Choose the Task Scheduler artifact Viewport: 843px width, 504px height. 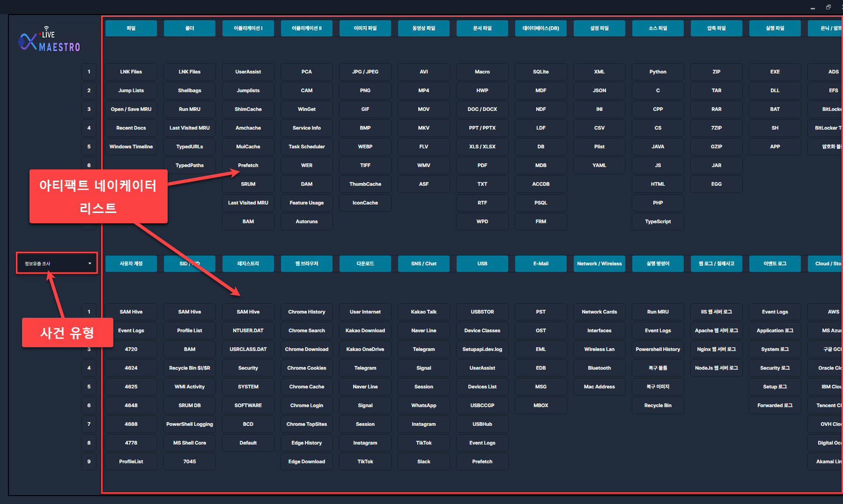306,147
